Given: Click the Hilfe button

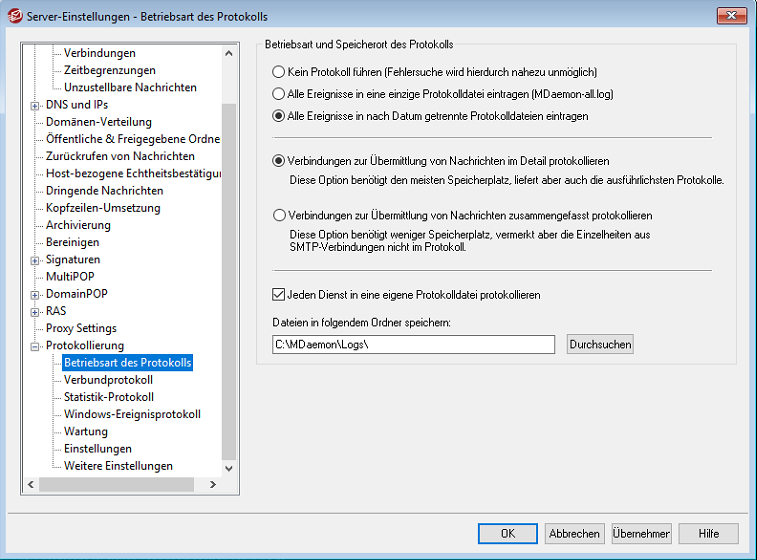Looking at the screenshot, I should [708, 533].
